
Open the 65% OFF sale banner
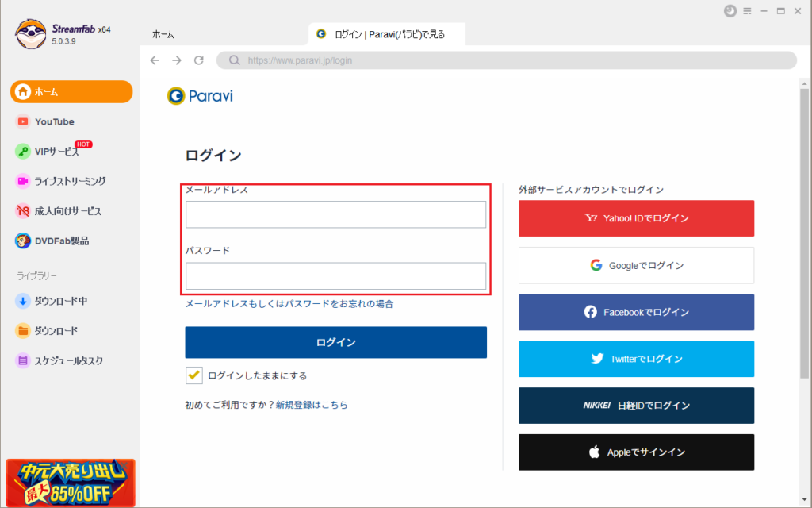[71, 483]
